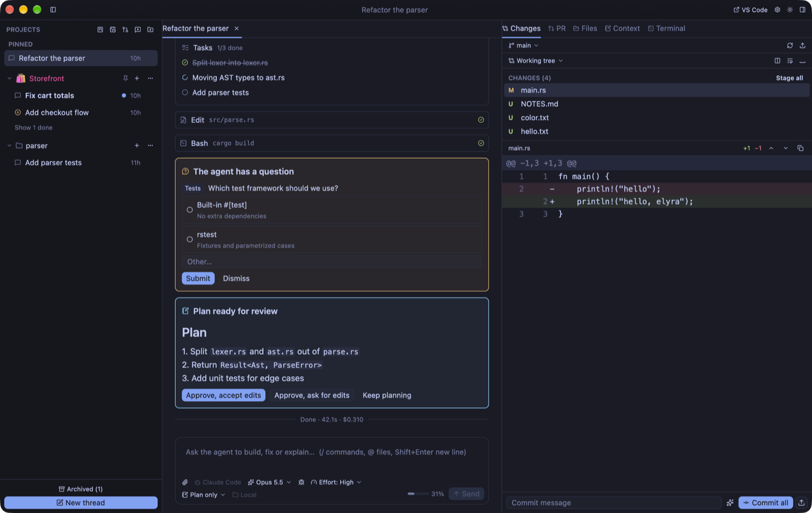This screenshot has height=513, width=812.
Task: Open the parser project's more options
Action: pyautogui.click(x=150, y=145)
